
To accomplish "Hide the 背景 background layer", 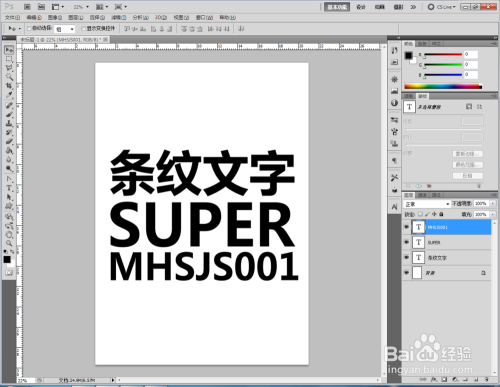I will (406, 273).
